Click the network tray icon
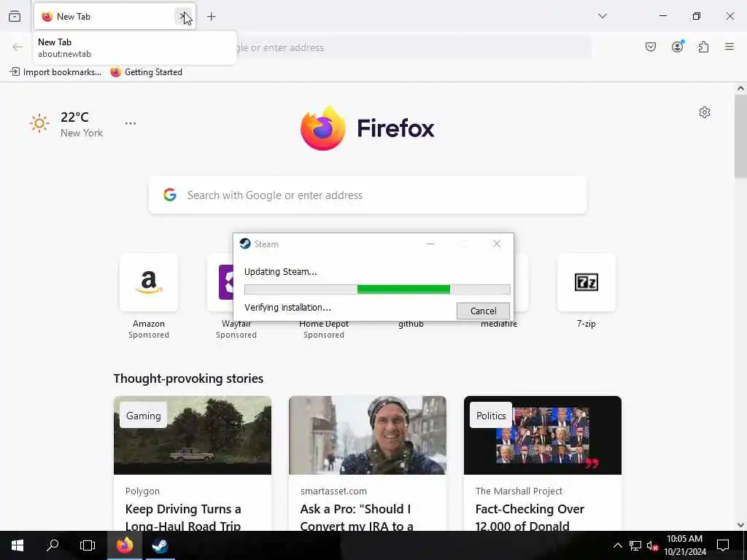Viewport: 747px width, 560px height. point(635,545)
